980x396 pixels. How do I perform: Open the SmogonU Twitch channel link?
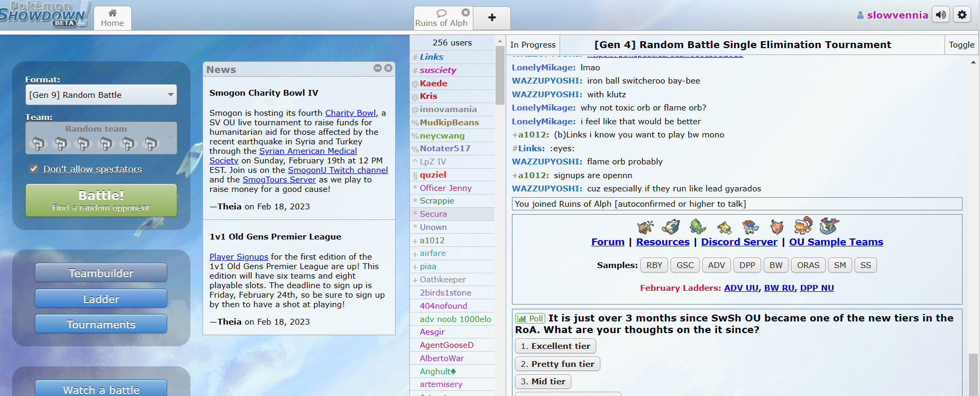(x=337, y=170)
